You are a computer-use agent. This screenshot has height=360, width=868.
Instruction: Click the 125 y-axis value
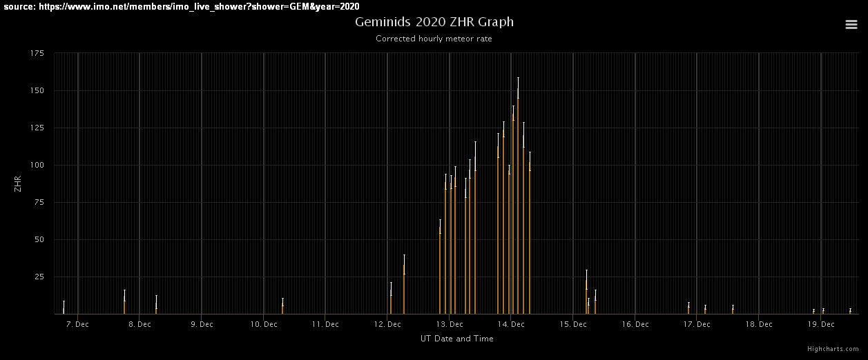coord(38,128)
